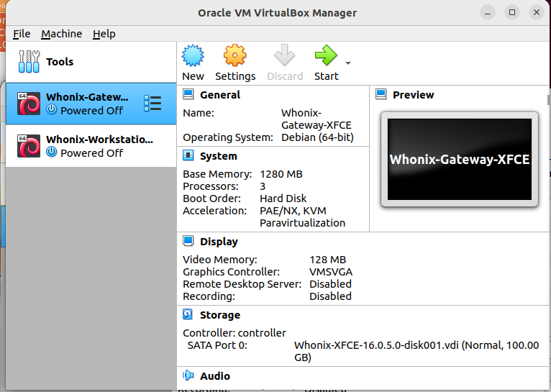The height and width of the screenshot is (392, 551).
Task: Select the Tools icon in the sidebar
Action: 29,61
